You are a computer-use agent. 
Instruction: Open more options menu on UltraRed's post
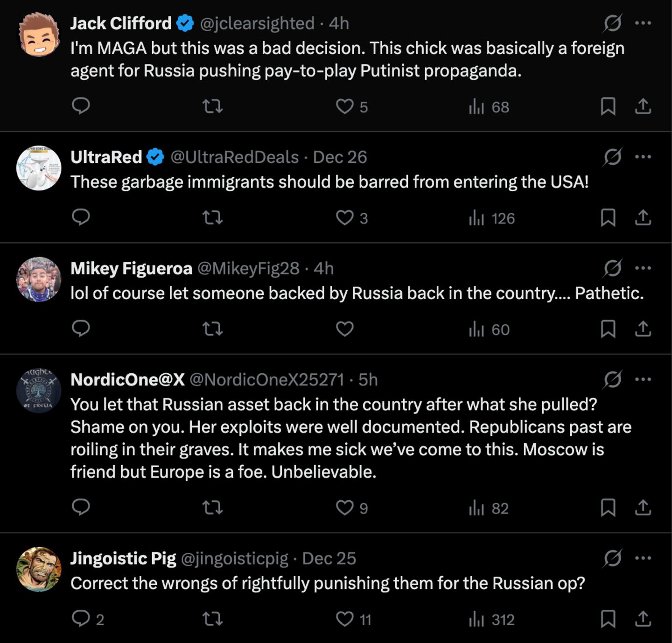[643, 157]
